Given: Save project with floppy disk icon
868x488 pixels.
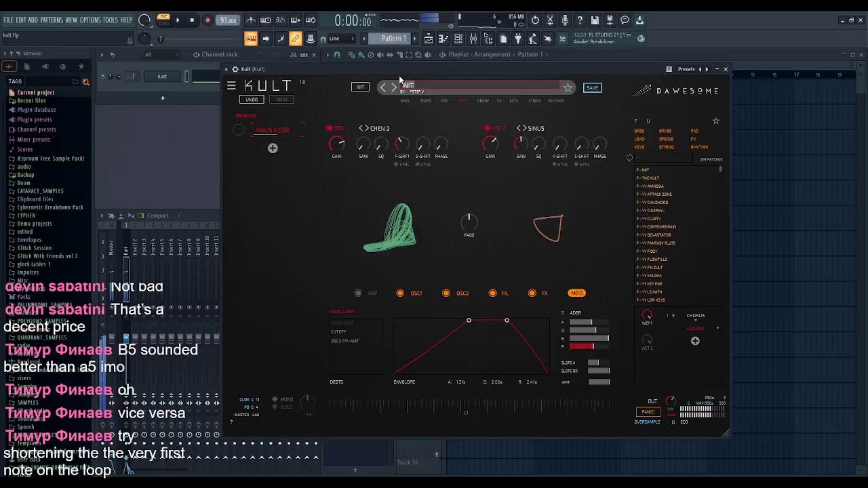Looking at the screenshot, I should 595,20.
